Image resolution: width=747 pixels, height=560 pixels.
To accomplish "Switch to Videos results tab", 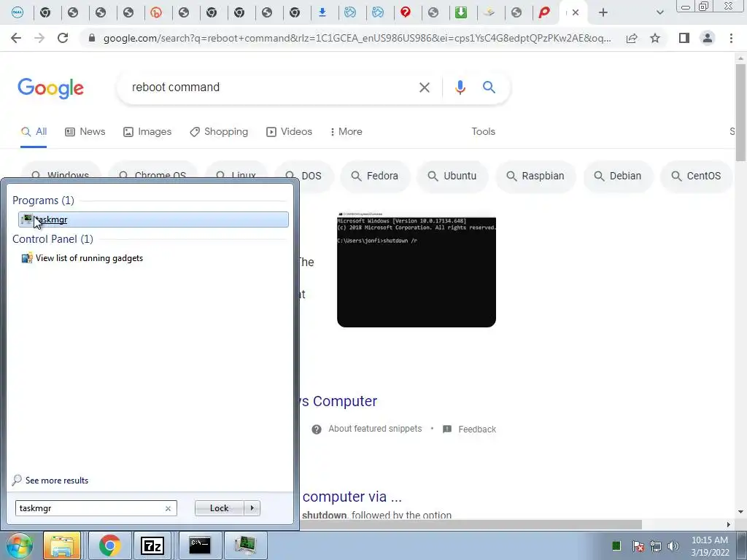I will 289,131.
